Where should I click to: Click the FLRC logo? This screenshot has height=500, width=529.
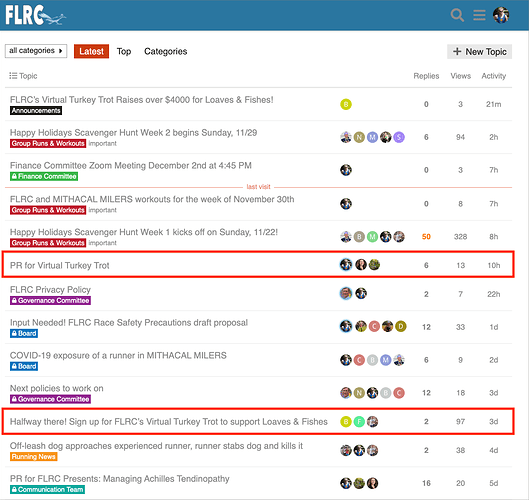(x=35, y=15)
